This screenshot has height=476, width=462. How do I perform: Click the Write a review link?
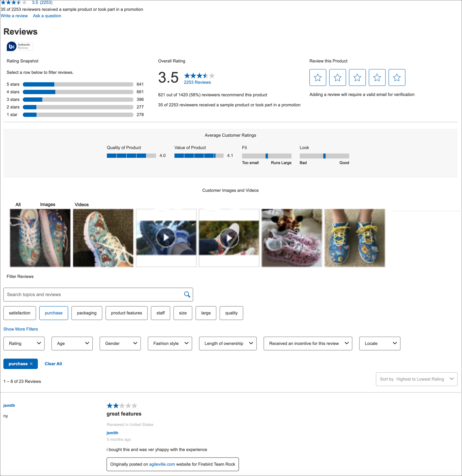pyautogui.click(x=14, y=16)
